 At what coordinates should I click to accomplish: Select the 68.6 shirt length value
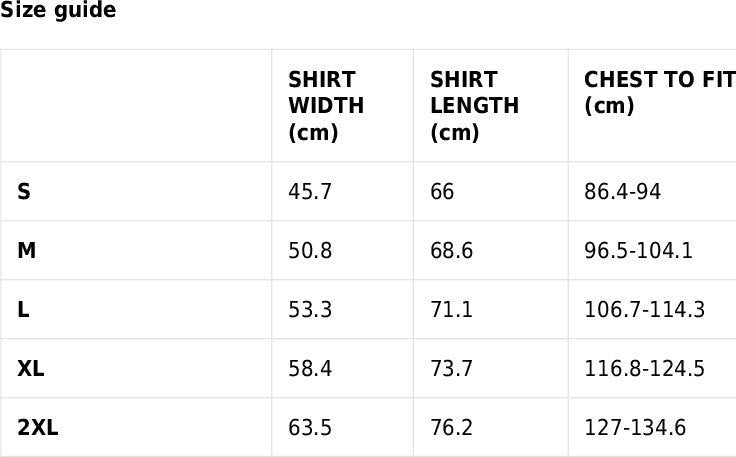click(452, 250)
